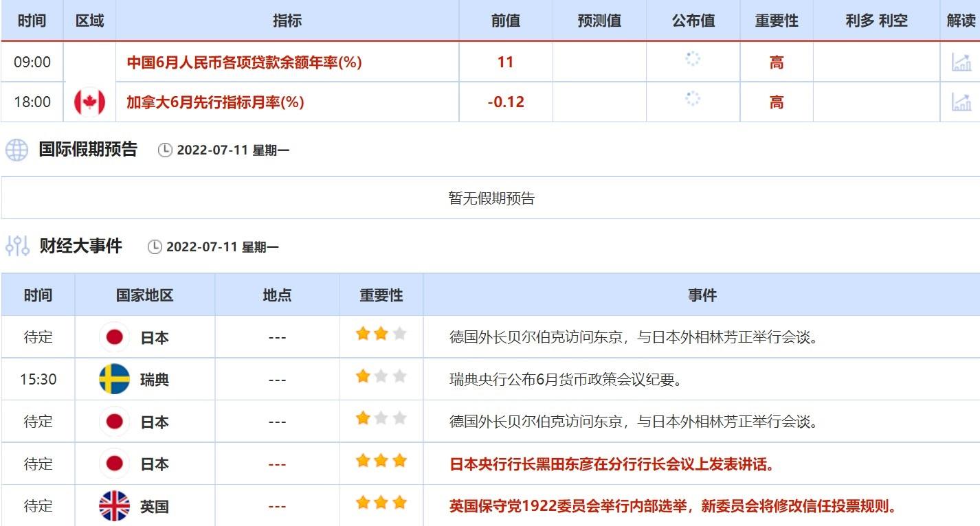Click the globe icon beside 国际假期预告
Viewport: 980px width, 526px height.
tap(16, 150)
